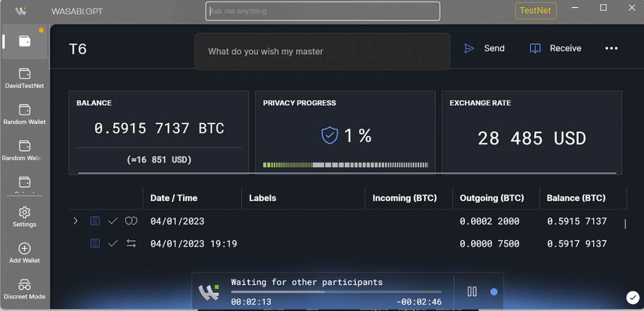Open the three-dots more options menu
Image resolution: width=644 pixels, height=311 pixels.
(x=611, y=48)
